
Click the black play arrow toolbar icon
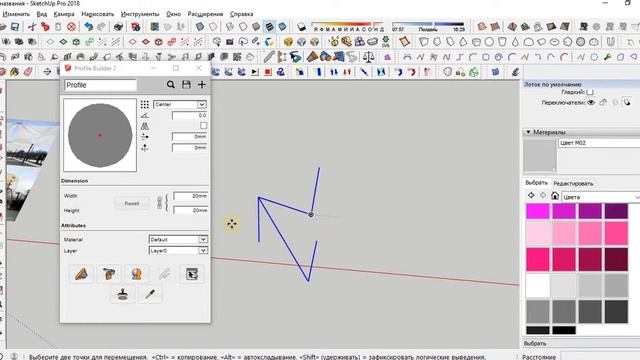pyautogui.click(x=255, y=72)
